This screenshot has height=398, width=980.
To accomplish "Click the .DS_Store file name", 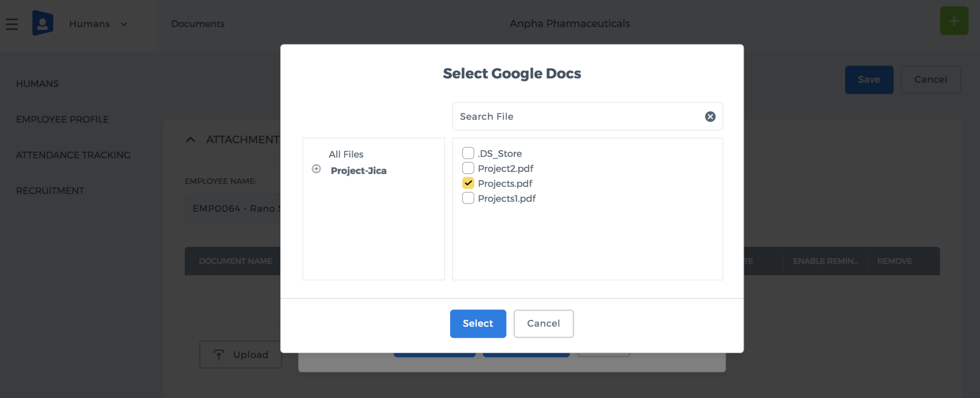I will [x=500, y=154].
